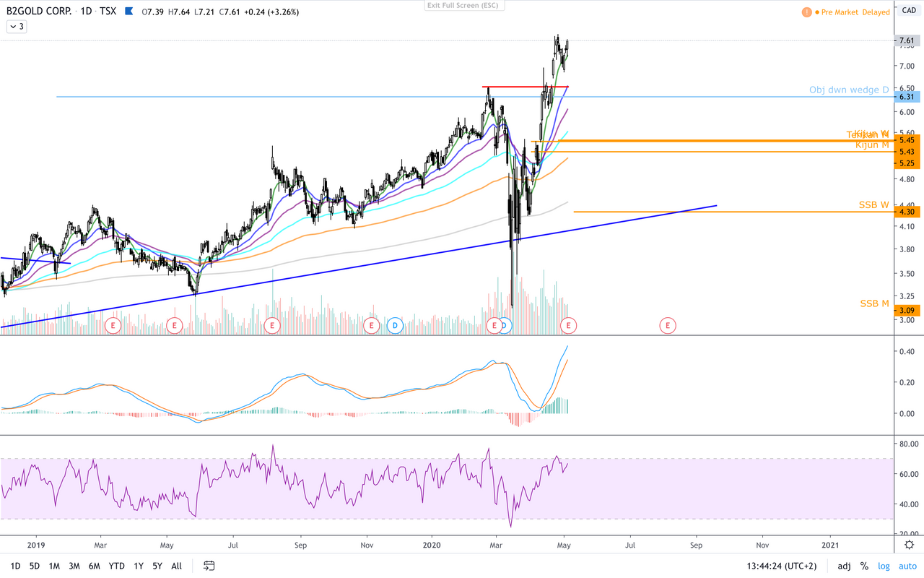Click the future earnings E marker near August
924x578 pixels.
pyautogui.click(x=668, y=326)
